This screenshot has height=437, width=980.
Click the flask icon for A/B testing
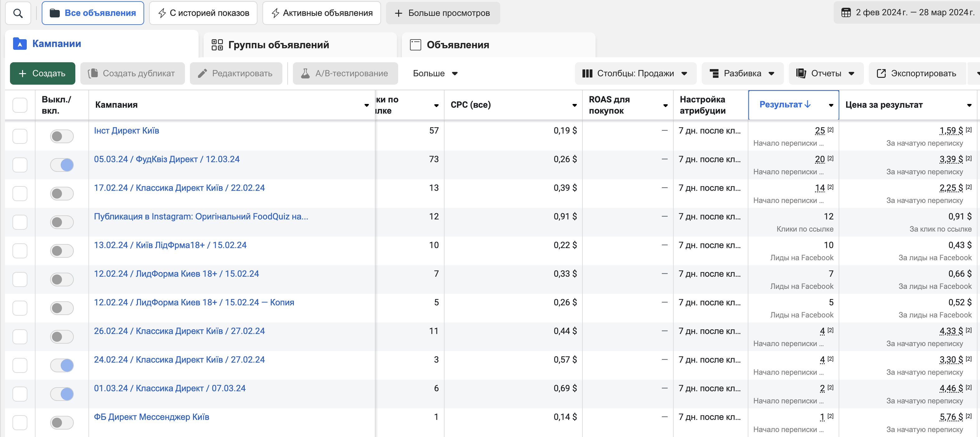305,73
